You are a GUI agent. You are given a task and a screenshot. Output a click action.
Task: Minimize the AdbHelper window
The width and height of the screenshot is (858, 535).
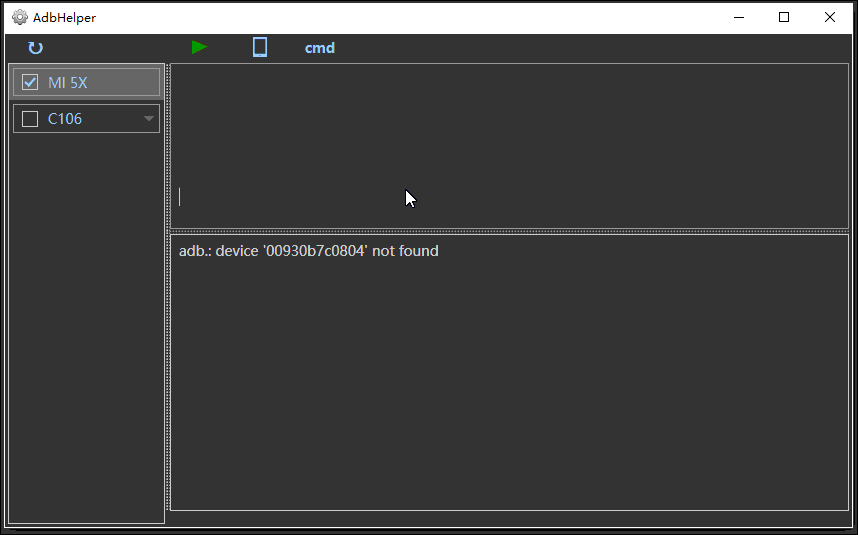[x=739, y=18]
